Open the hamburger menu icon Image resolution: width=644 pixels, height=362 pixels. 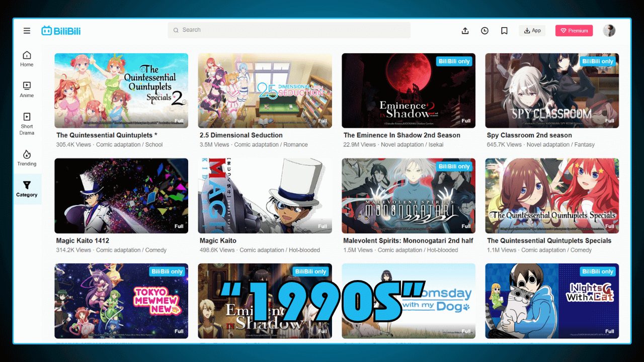click(27, 31)
